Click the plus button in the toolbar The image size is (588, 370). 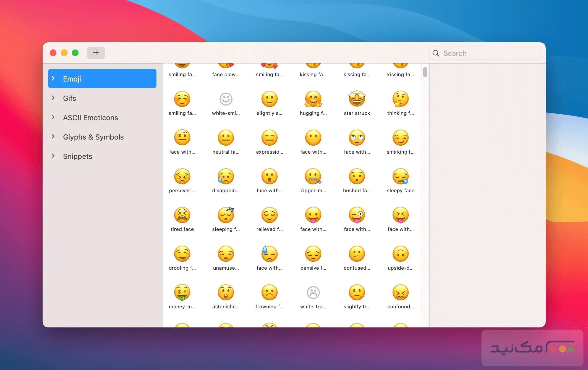96,53
